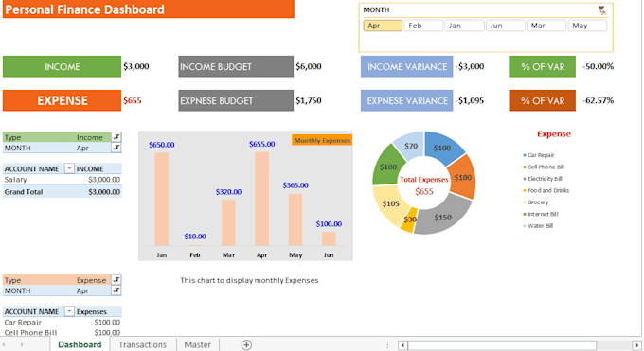The image size is (644, 351).
Task: Select May in the MONTH slicer
Action: 587,26
